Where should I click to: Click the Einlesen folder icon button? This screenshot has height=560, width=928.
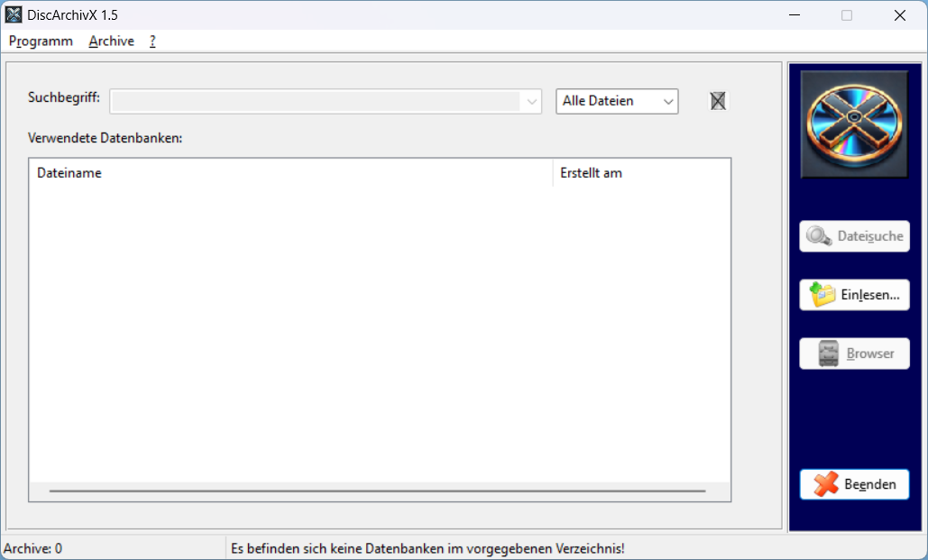coord(854,295)
